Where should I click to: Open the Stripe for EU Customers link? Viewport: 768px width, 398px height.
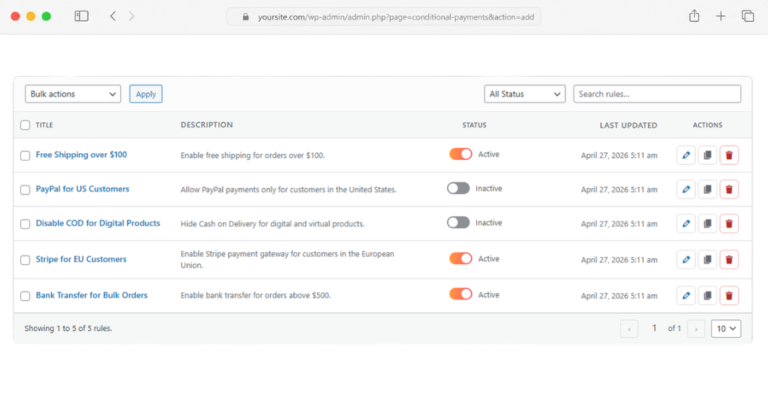[81, 259]
